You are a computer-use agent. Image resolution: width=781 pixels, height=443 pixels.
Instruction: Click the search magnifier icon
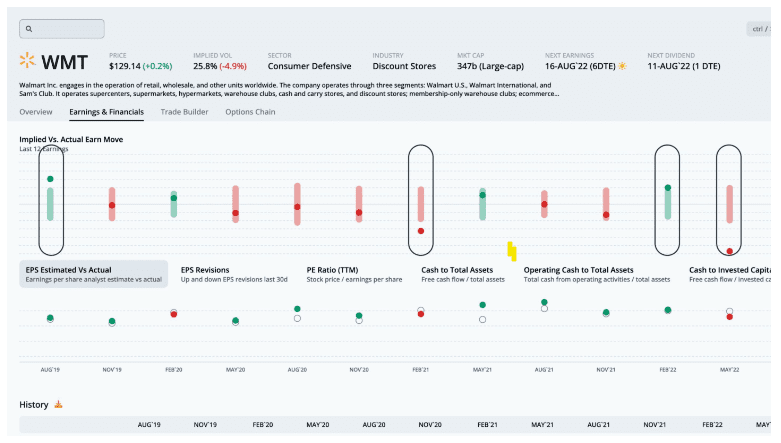(x=31, y=30)
